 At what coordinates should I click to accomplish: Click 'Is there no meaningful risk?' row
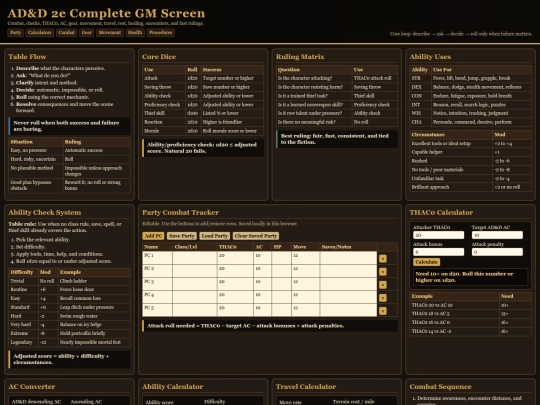(x=337, y=122)
